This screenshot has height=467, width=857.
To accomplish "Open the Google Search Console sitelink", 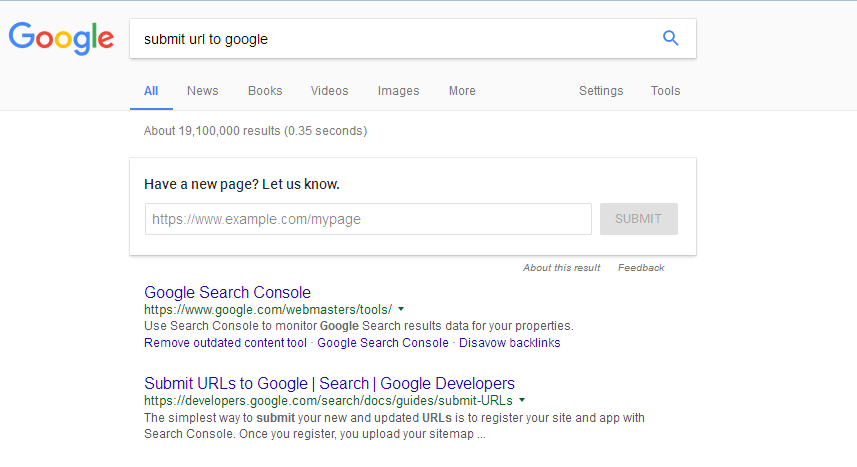I will click(383, 343).
